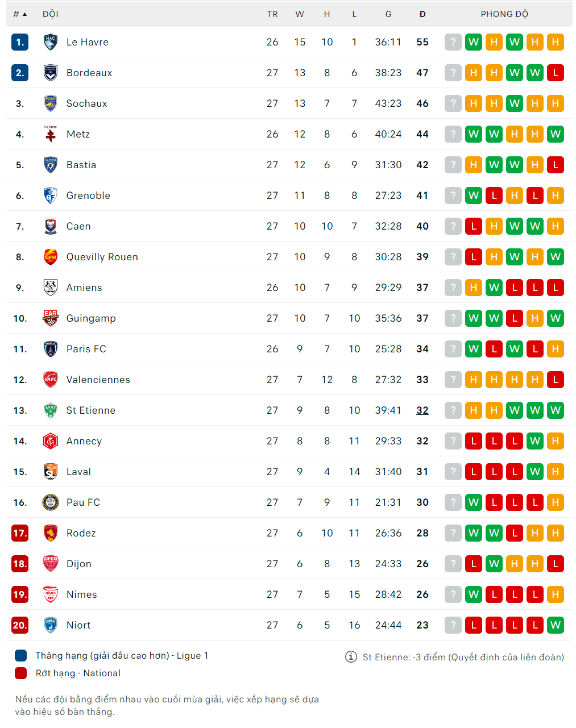The image size is (576, 728).
Task: Sort standings by the TR column header
Action: tap(272, 14)
